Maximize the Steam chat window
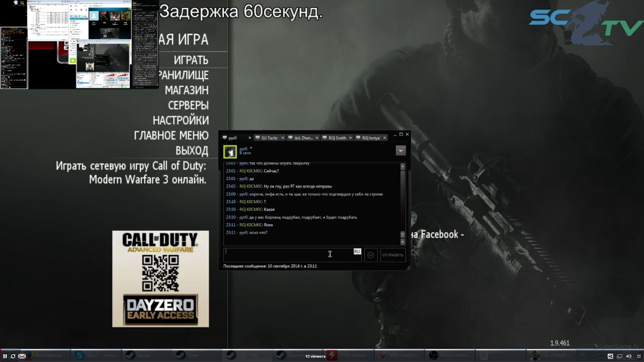Image resolution: width=644 pixels, height=362 pixels. pyautogui.click(x=401, y=134)
